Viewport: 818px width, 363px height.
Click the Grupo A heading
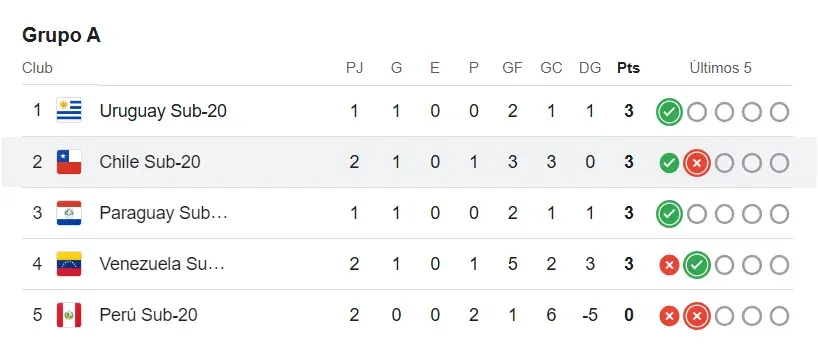point(62,35)
